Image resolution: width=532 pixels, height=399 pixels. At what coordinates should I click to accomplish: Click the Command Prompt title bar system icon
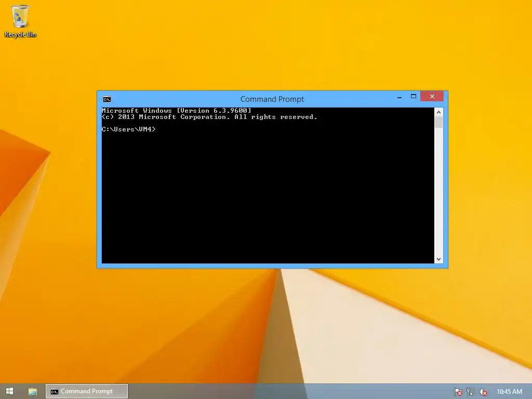(107, 99)
